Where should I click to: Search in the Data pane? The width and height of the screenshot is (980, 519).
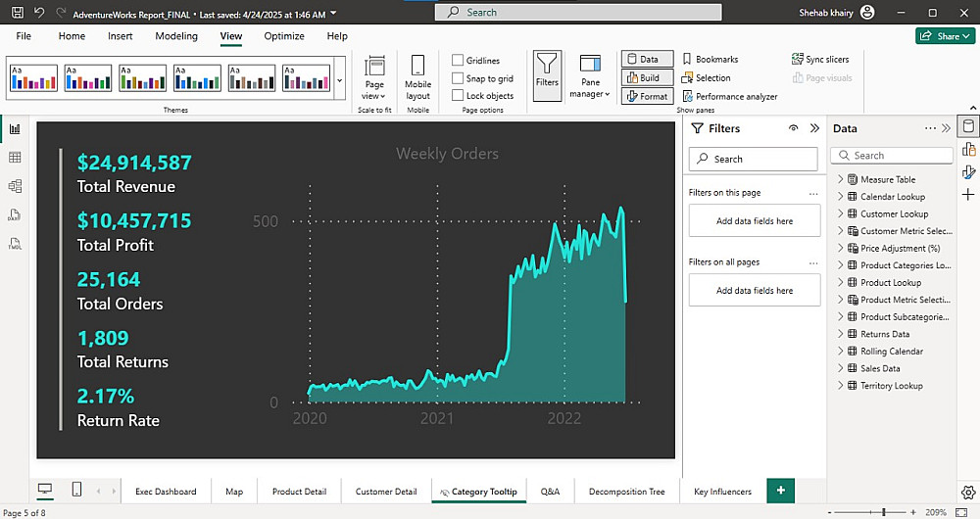tap(892, 156)
